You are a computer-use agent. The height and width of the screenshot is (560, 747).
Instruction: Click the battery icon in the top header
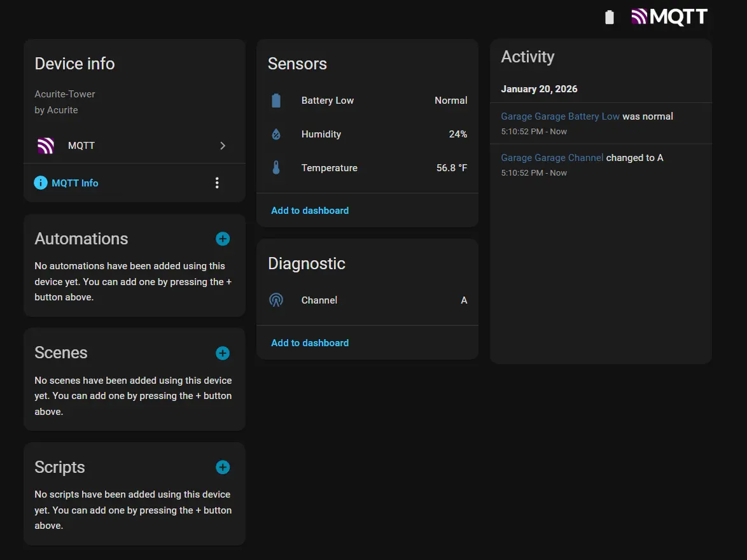609,17
